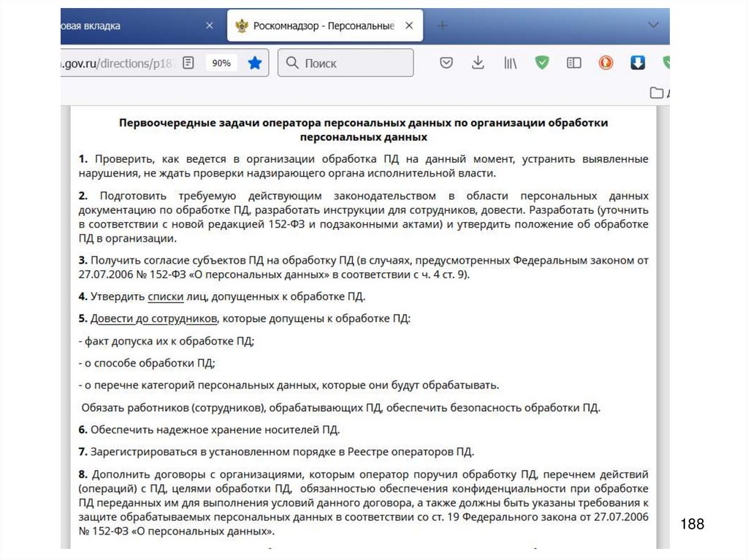748x560 pixels.
Task: Open the bookmarks folder icon on bookmarks bar
Action: pos(657,93)
